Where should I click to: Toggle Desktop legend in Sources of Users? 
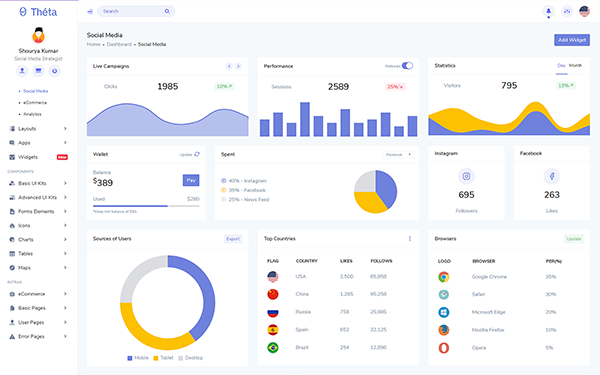tap(191, 358)
